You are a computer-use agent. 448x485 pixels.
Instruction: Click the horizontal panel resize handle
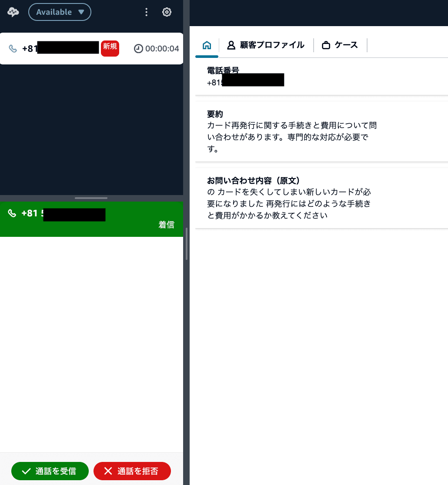[x=91, y=198]
